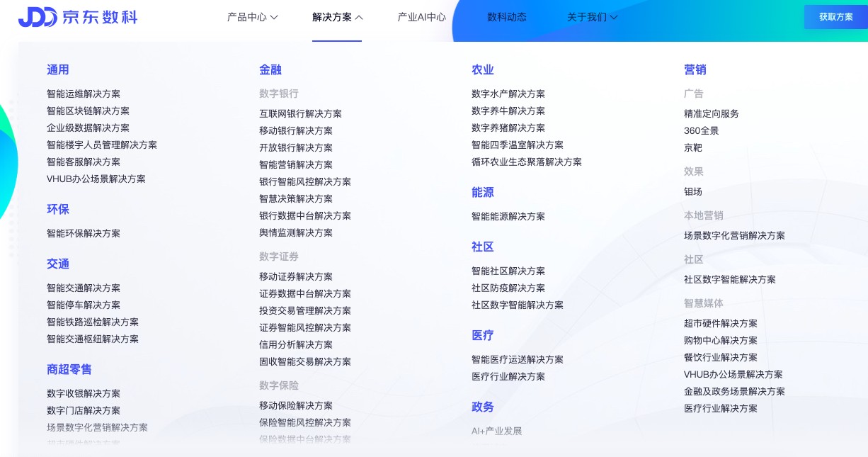Viewport: 868px width, 457px height.
Task: Open the 数科动态 menu item
Action: [506, 17]
